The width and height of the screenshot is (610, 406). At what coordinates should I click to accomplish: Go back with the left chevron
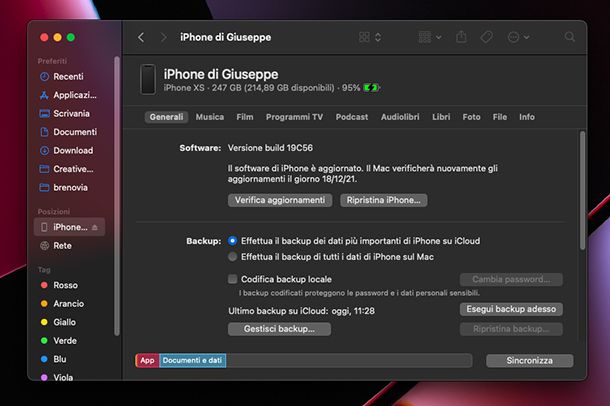tap(141, 37)
